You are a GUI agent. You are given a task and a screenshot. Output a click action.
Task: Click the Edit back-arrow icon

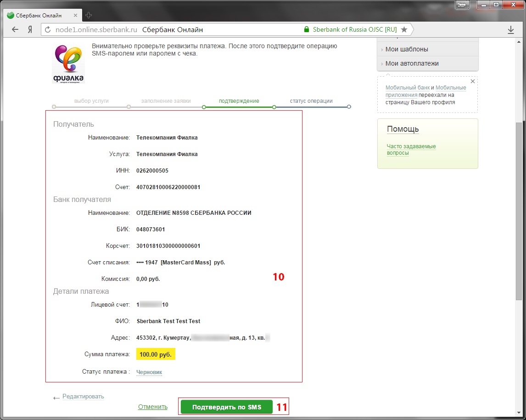click(x=56, y=398)
